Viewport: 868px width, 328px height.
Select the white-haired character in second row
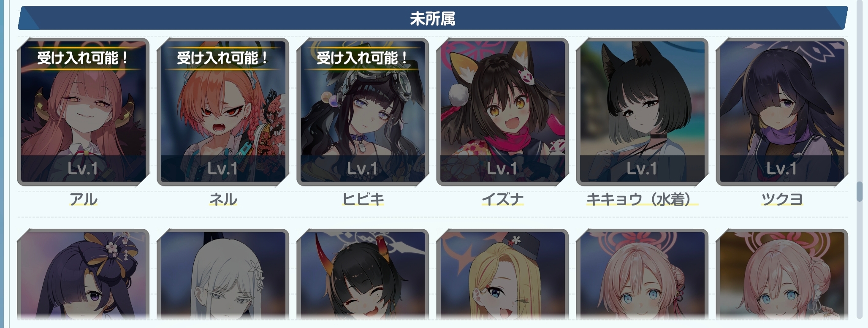[x=223, y=274]
